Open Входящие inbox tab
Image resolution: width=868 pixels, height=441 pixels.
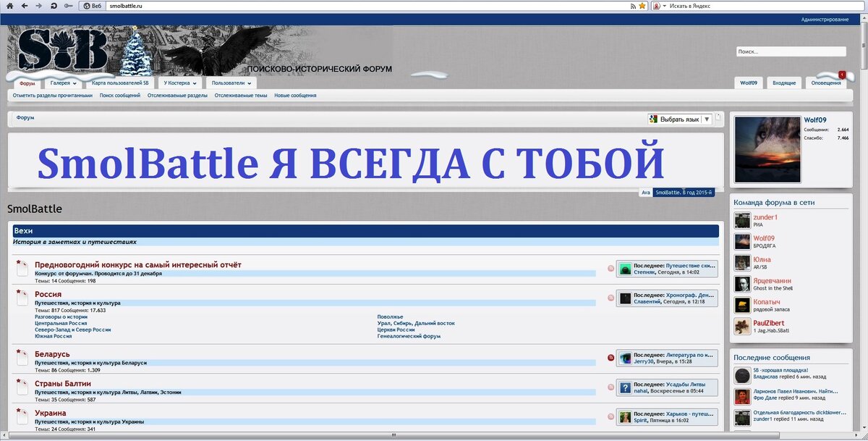[x=784, y=83]
